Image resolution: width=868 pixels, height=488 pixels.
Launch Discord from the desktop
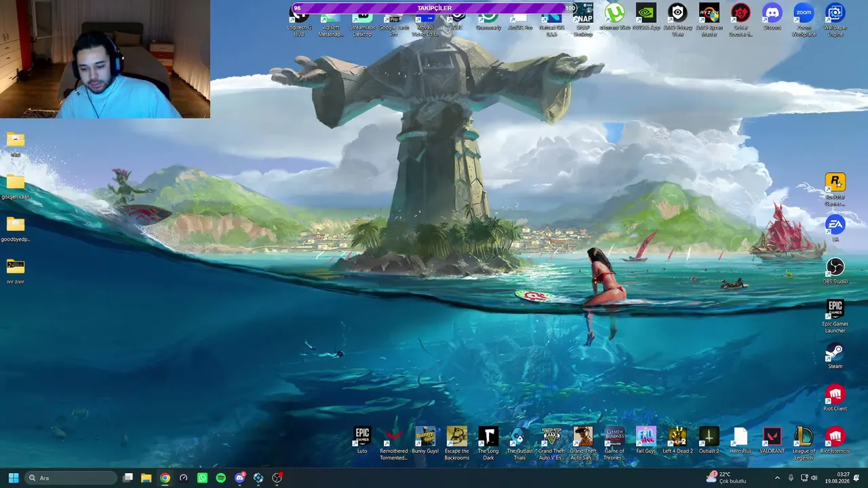pyautogui.click(x=772, y=17)
